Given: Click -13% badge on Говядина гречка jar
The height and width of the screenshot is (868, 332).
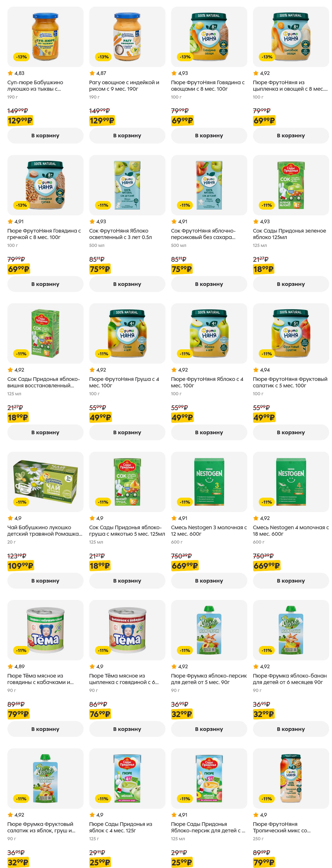Looking at the screenshot, I should 21,205.
